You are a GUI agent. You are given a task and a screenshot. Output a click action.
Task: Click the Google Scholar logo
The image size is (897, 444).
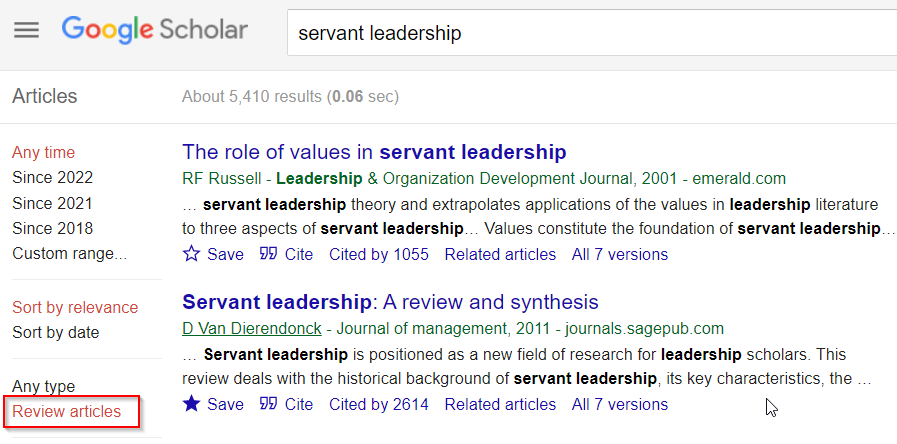coord(154,30)
